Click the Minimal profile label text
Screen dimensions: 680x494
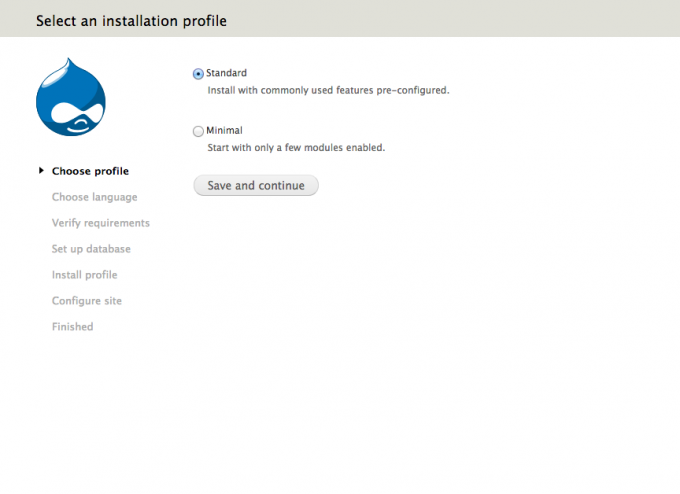click(x=224, y=130)
